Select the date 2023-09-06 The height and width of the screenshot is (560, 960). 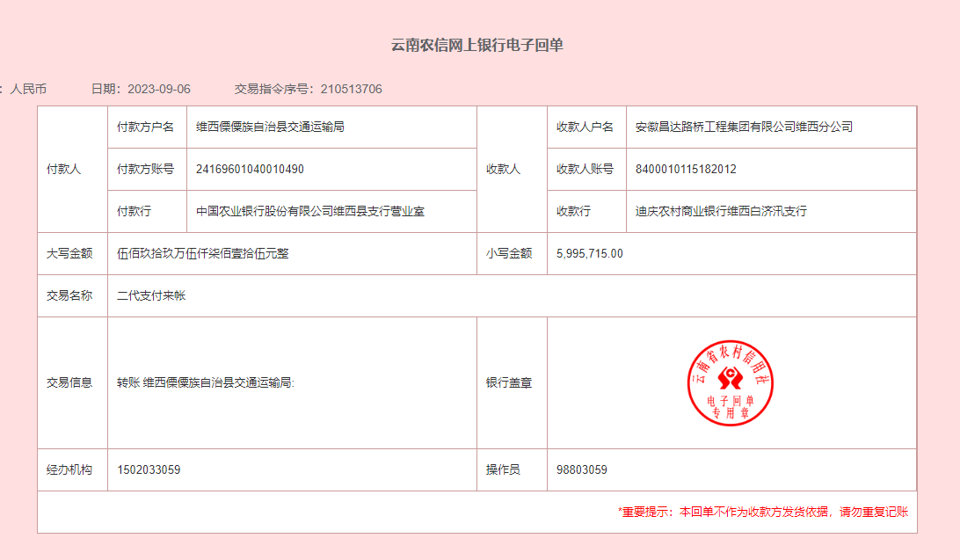[x=158, y=89]
